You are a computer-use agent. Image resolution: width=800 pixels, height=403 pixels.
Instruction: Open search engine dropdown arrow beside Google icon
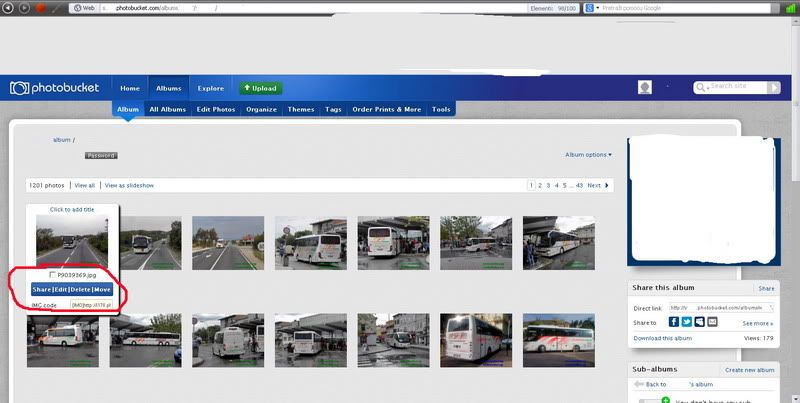click(x=597, y=9)
